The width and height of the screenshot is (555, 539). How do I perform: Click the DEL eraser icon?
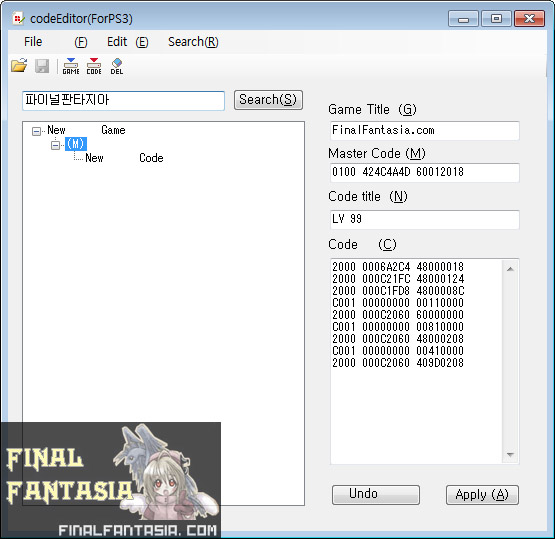[x=117, y=66]
